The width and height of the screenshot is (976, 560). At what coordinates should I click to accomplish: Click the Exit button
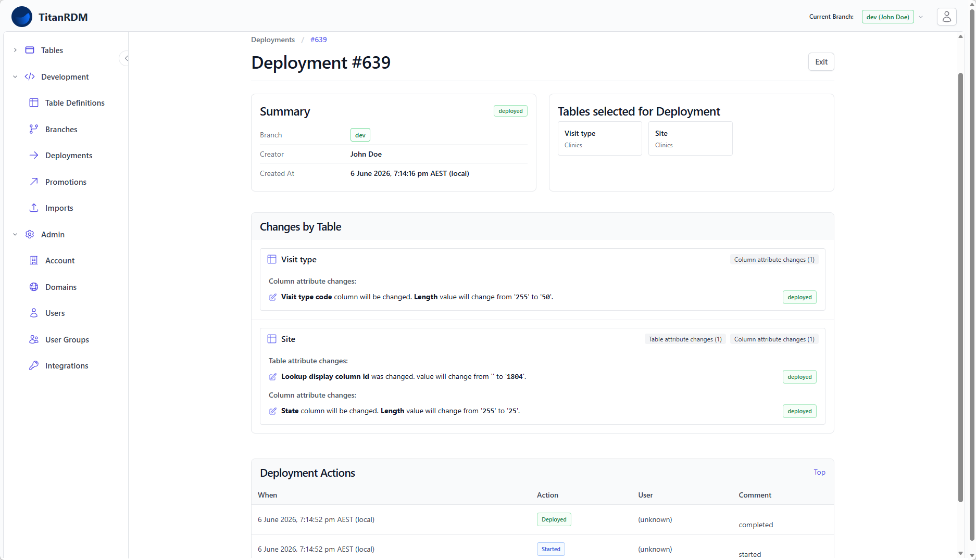[821, 61]
